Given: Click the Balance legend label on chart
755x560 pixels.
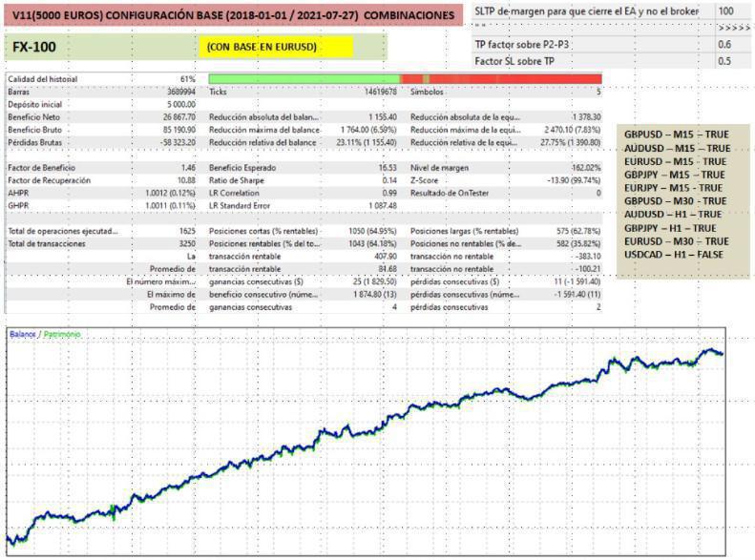Looking at the screenshot, I should [23, 334].
